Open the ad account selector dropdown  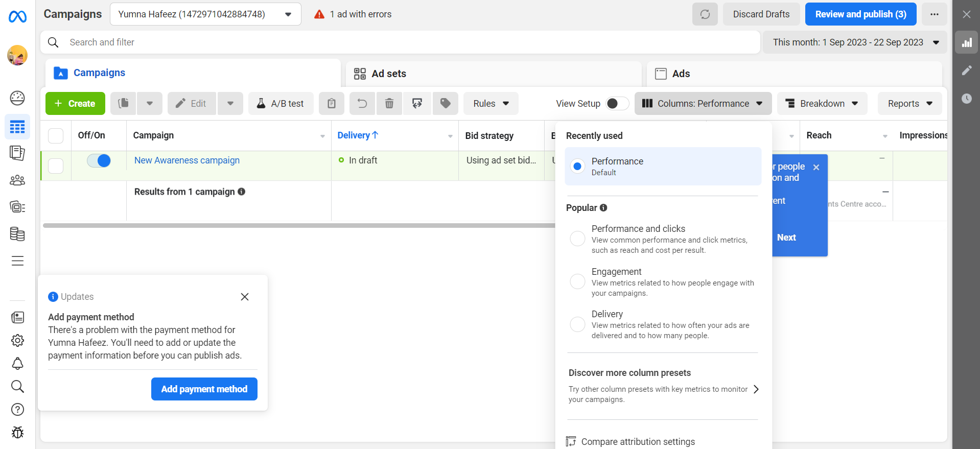click(x=205, y=14)
